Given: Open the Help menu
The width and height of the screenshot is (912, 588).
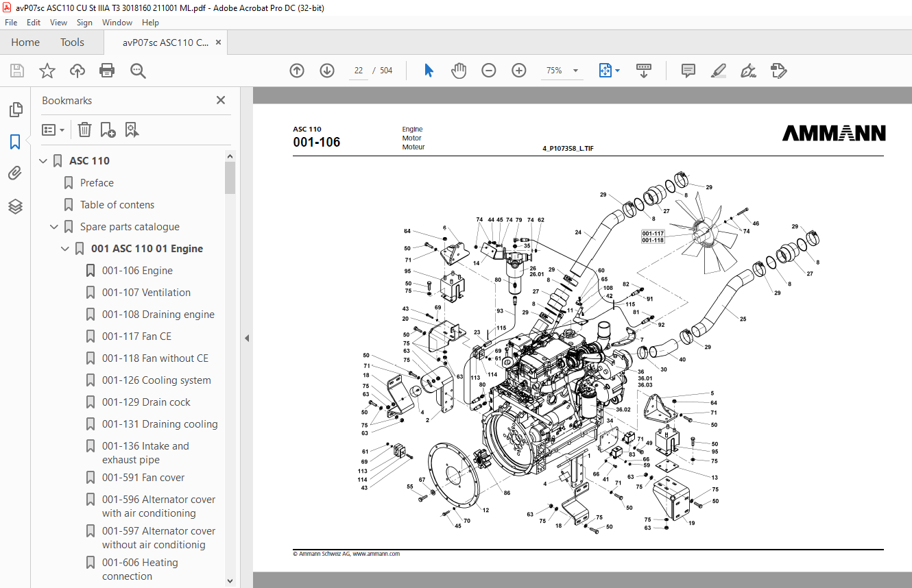Looking at the screenshot, I should (150, 23).
